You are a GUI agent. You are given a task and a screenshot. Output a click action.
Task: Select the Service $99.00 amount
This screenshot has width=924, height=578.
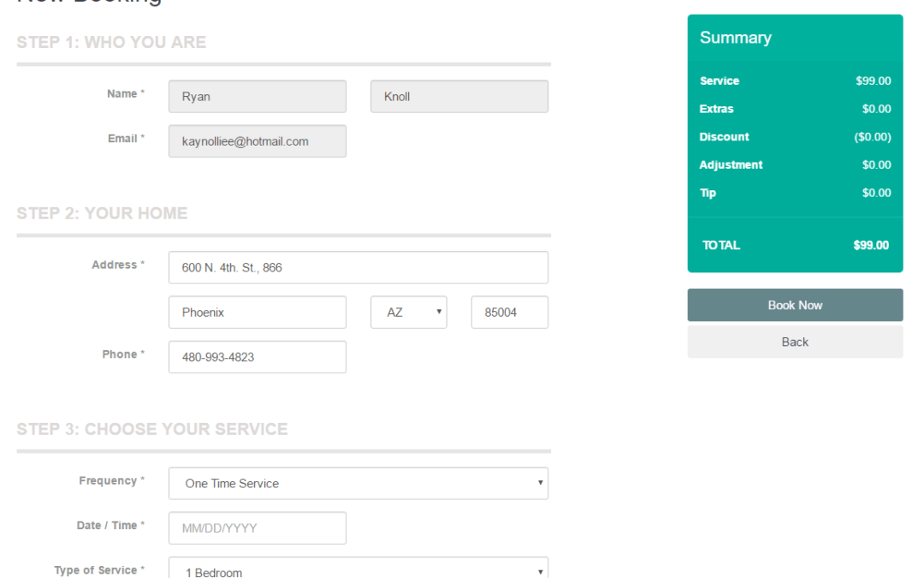(874, 80)
